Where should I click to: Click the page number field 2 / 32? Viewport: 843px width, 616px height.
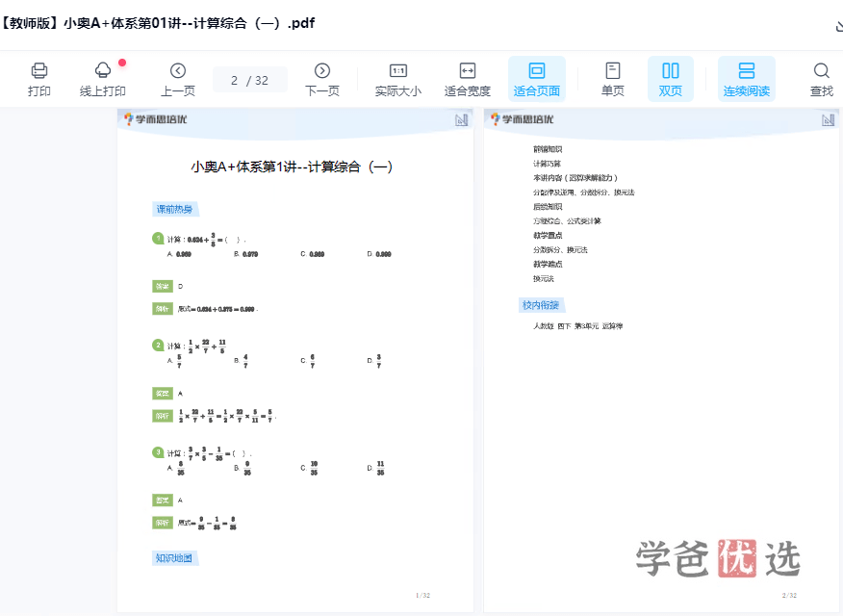click(x=250, y=80)
